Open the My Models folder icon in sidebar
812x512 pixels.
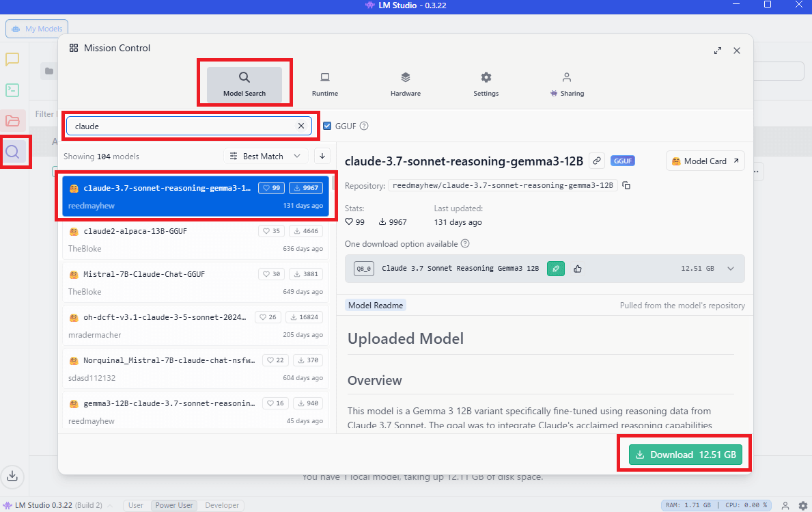tap(12, 121)
